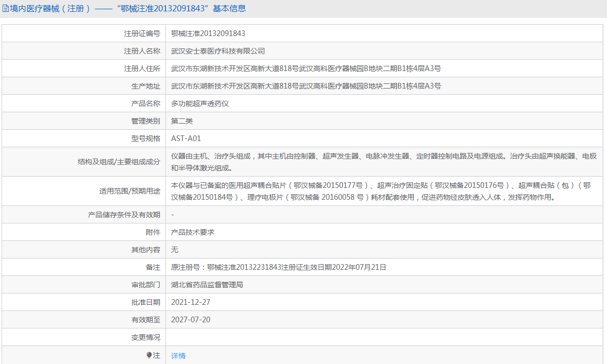The width and height of the screenshot is (607, 364).
Task: Click the page title 境内医疗器械（注册）基本信息
Action: click(128, 9)
